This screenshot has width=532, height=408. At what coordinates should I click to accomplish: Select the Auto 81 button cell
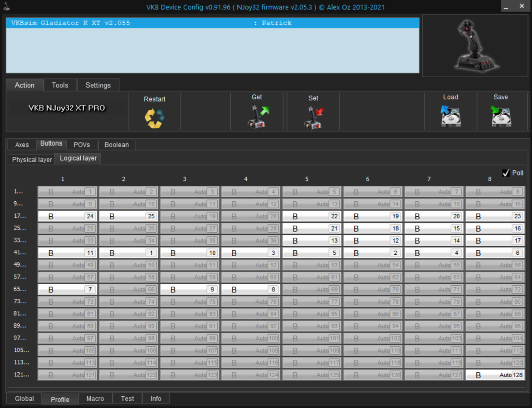pyautogui.click(x=68, y=314)
